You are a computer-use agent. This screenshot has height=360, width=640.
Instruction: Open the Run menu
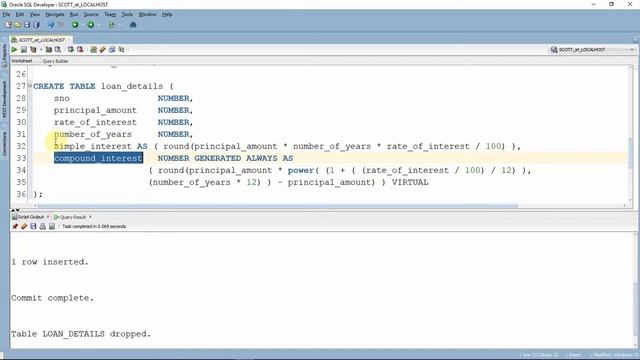[x=74, y=14]
